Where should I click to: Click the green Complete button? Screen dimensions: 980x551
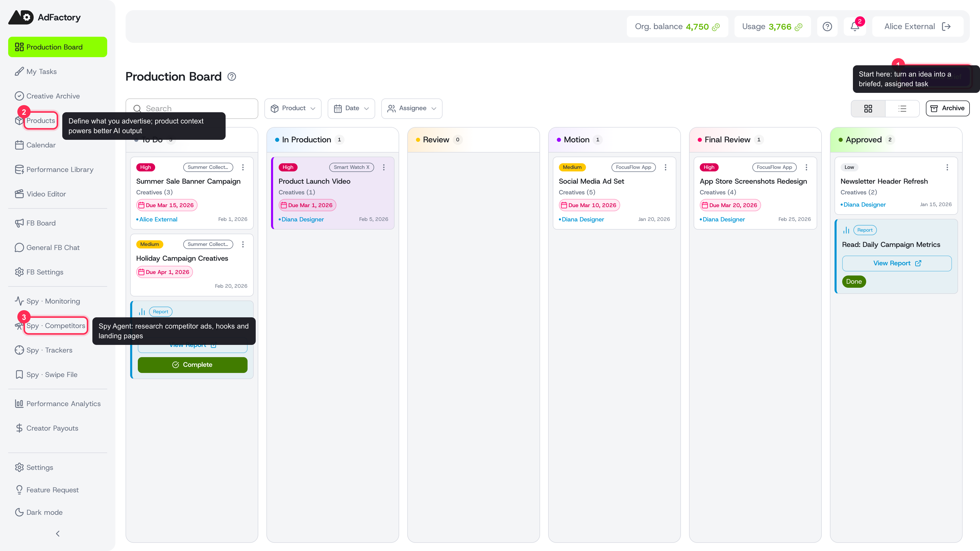192,365
